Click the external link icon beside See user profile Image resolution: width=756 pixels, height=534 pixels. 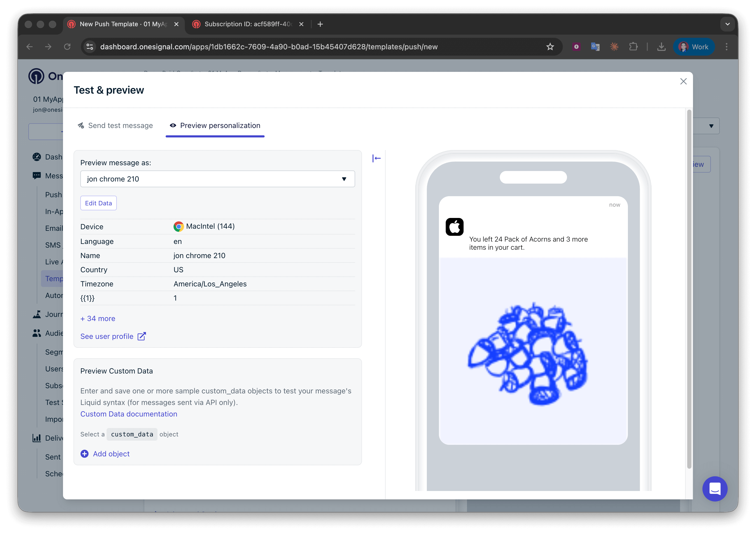pyautogui.click(x=141, y=336)
